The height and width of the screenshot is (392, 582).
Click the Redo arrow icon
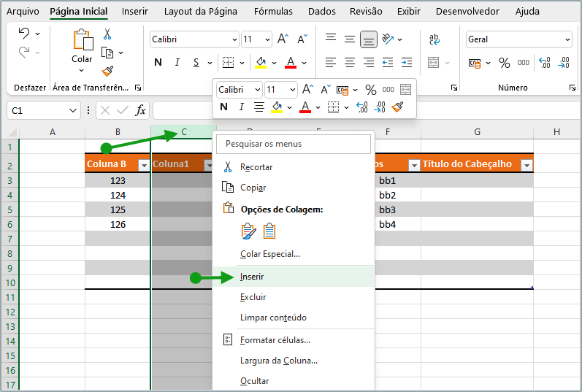24,53
